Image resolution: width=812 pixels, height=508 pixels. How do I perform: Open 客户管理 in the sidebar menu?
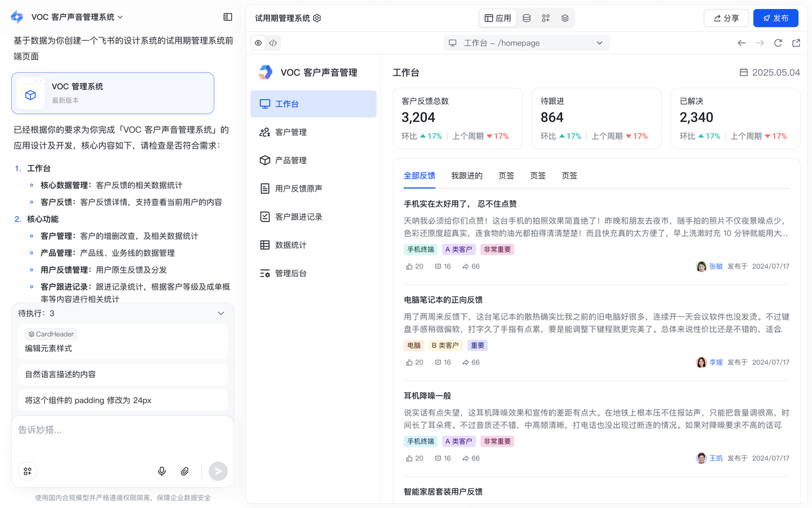(291, 132)
